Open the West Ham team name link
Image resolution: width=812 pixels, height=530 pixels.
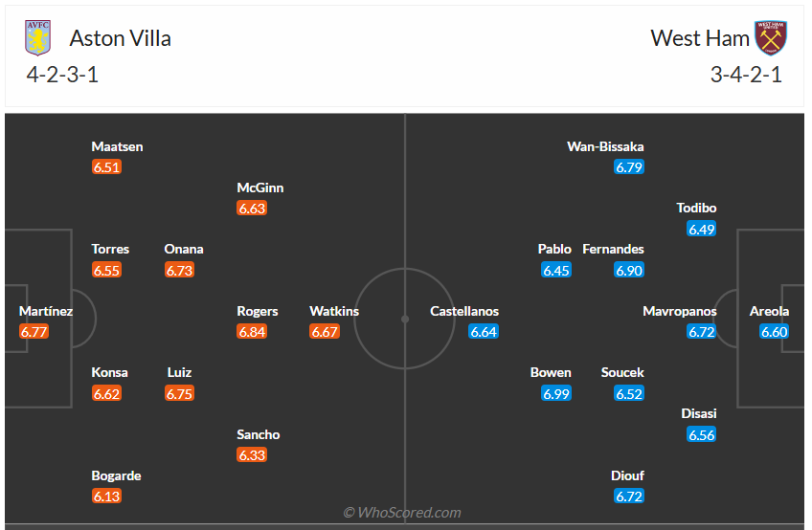[x=699, y=38]
